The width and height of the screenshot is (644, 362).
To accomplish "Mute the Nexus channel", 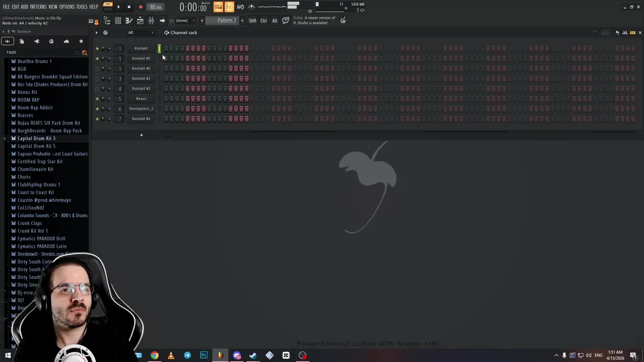I will [97, 99].
